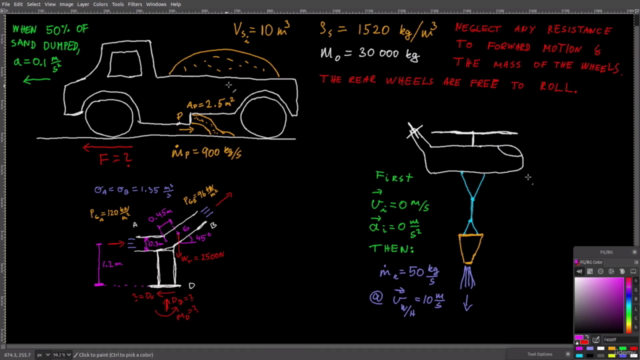Click the 'Click to paint' status message
The image size is (640, 360).
[x=116, y=355]
